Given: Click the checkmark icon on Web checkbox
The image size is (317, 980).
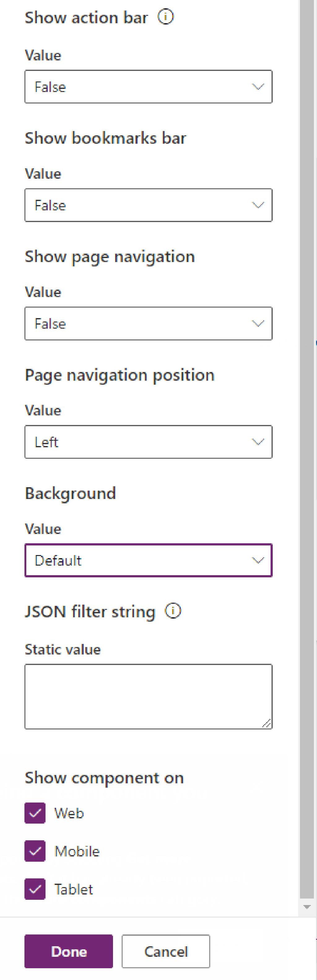Looking at the screenshot, I should click(35, 813).
